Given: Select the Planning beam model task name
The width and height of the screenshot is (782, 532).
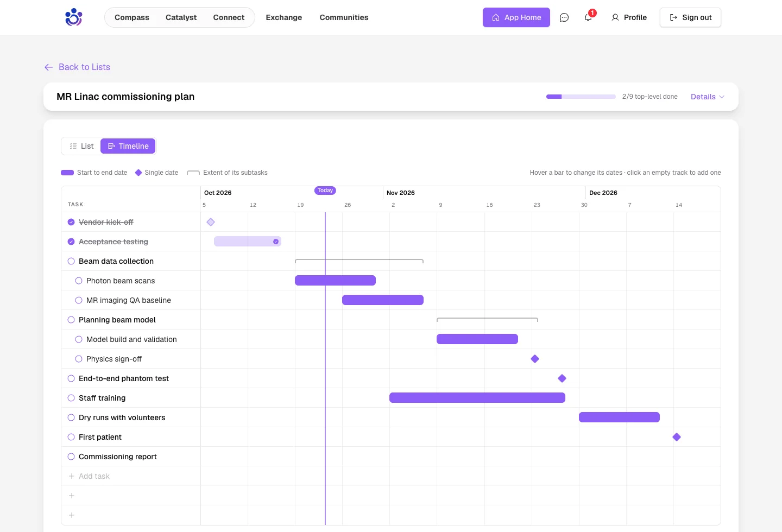Looking at the screenshot, I should pos(117,320).
